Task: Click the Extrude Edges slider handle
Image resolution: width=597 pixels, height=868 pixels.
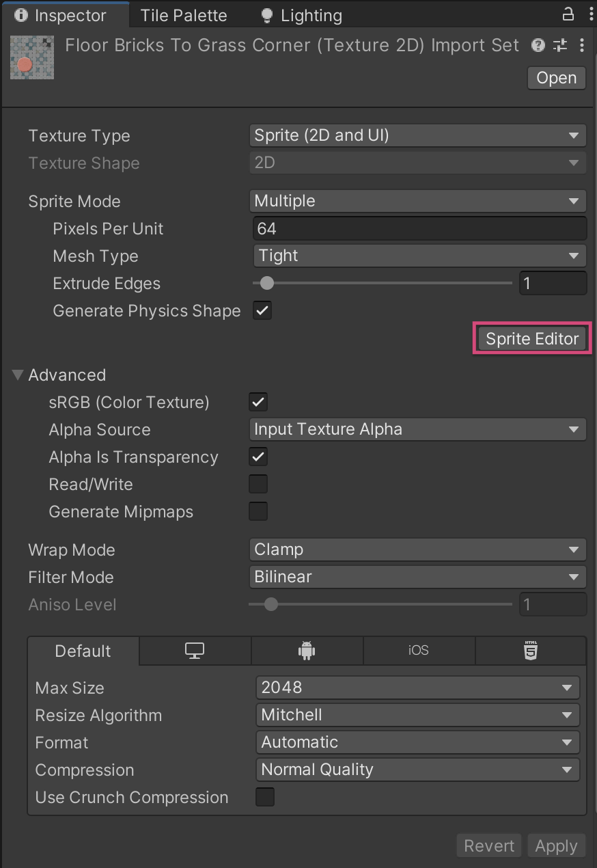Action: [267, 283]
